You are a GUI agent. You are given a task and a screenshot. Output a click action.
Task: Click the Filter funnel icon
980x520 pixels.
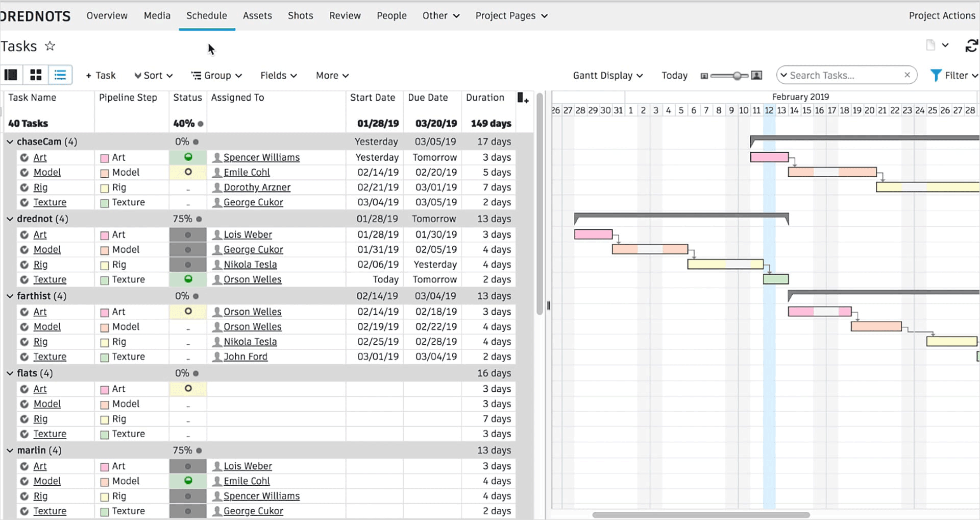click(x=936, y=76)
